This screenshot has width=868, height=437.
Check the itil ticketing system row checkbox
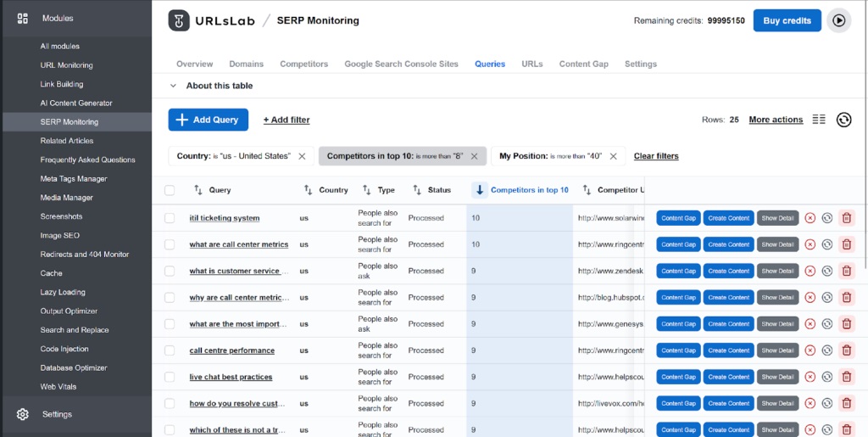[170, 218]
